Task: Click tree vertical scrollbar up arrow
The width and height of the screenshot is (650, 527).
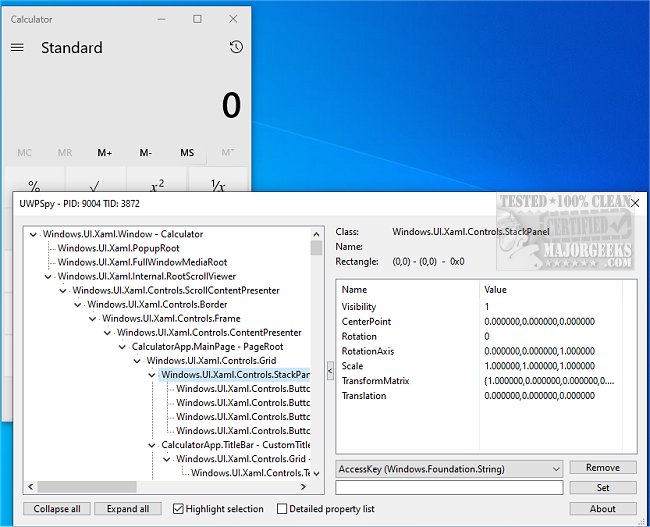Action: click(316, 234)
